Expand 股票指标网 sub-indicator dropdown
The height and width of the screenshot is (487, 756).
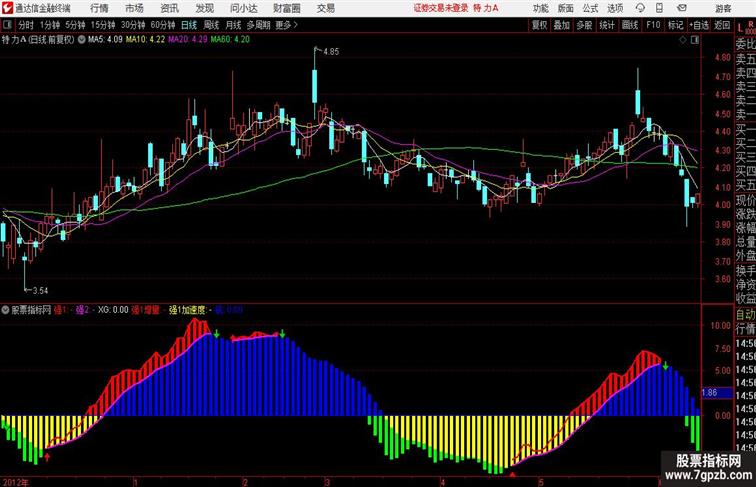(5, 310)
